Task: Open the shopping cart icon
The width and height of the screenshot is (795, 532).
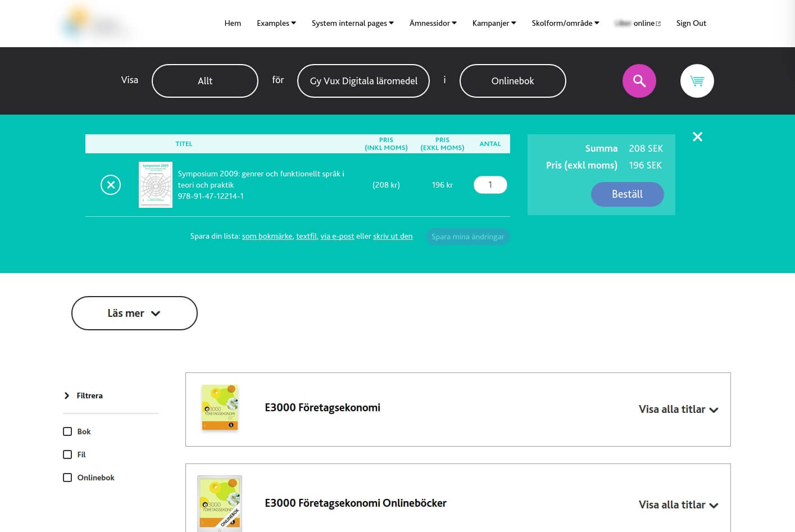Action: tap(697, 81)
